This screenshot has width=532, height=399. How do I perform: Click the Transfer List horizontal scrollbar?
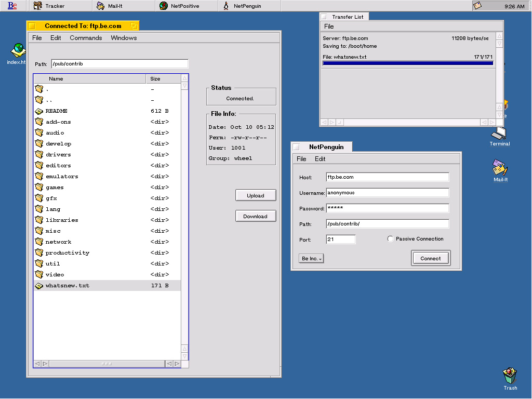(x=408, y=122)
